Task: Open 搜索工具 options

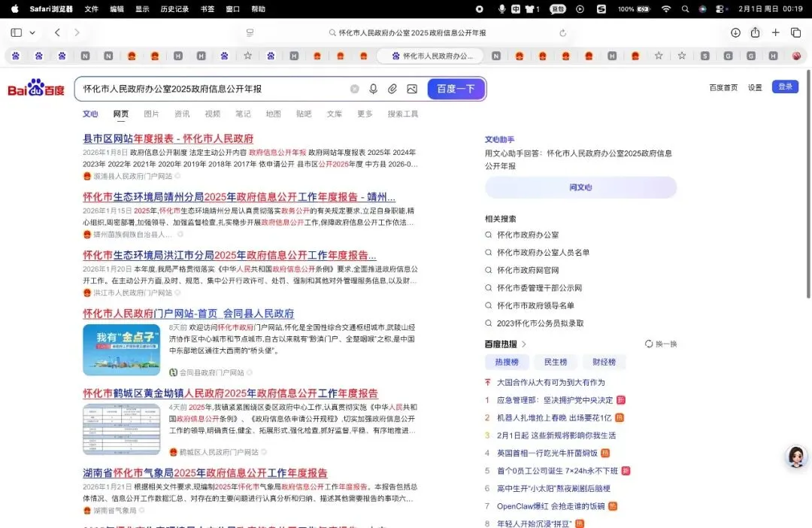Action: point(403,114)
